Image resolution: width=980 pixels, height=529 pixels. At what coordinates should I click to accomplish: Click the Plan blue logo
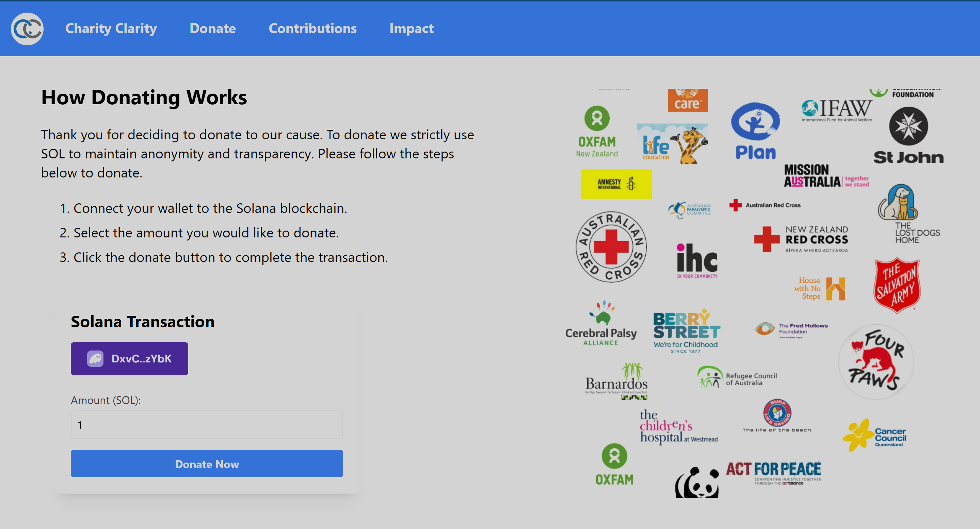tap(755, 132)
